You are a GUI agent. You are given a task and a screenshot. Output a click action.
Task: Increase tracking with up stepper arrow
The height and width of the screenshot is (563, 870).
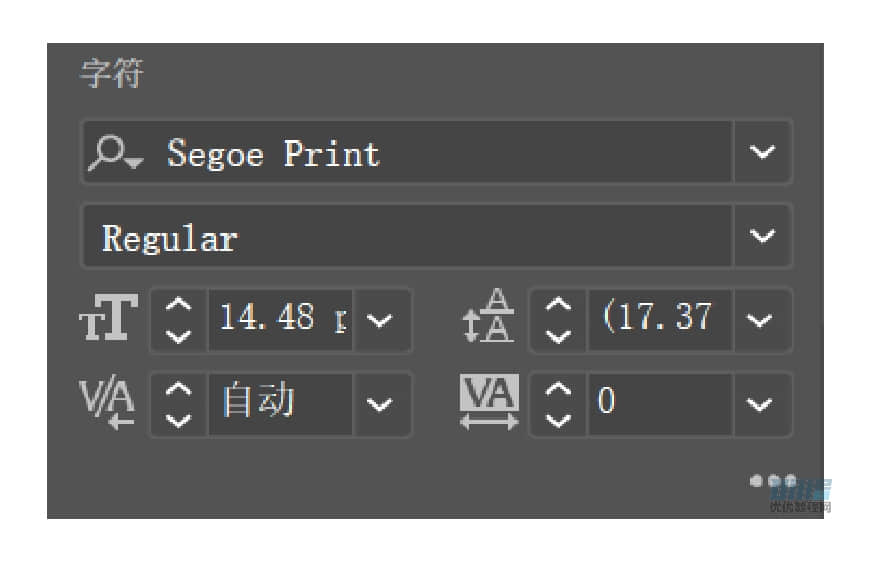[558, 389]
